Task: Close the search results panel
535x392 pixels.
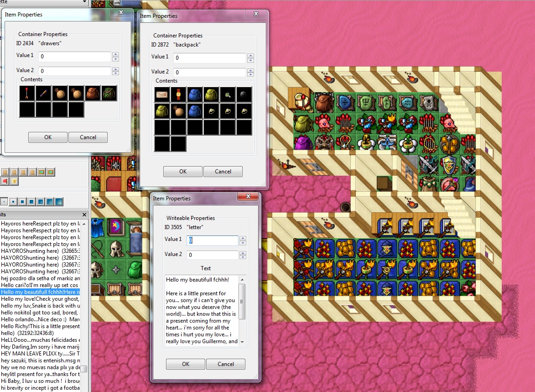Action: 84,214
